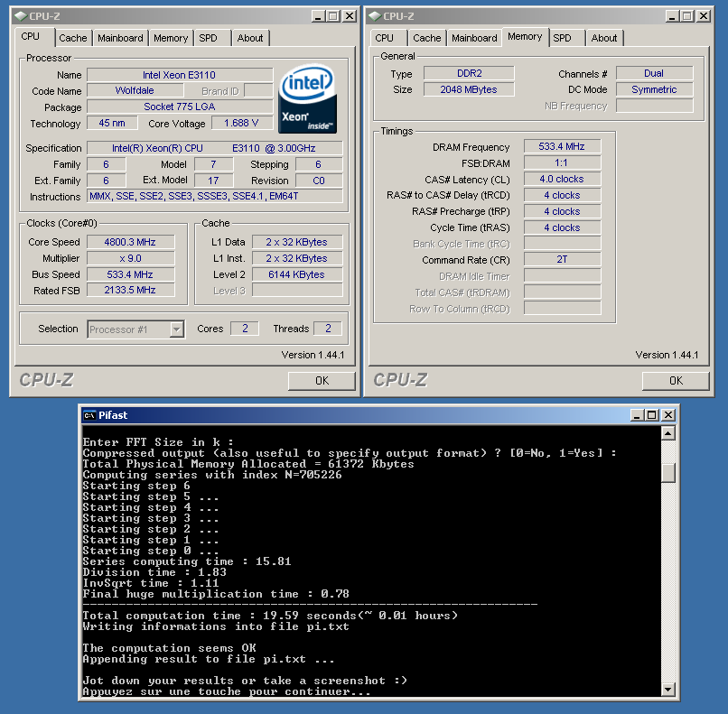Viewport: 728px width, 714px height.
Task: Click the memory Size value '2048 MBytes'
Action: pyautogui.click(x=469, y=89)
